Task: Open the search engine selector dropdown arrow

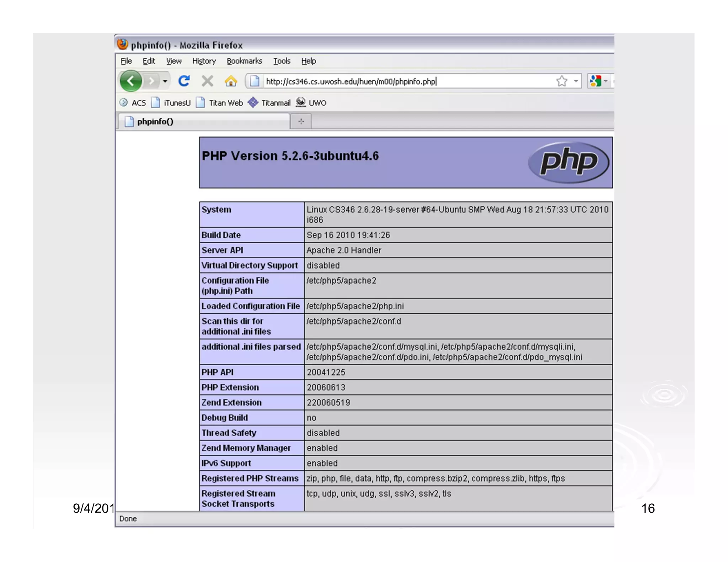Action: click(x=606, y=81)
